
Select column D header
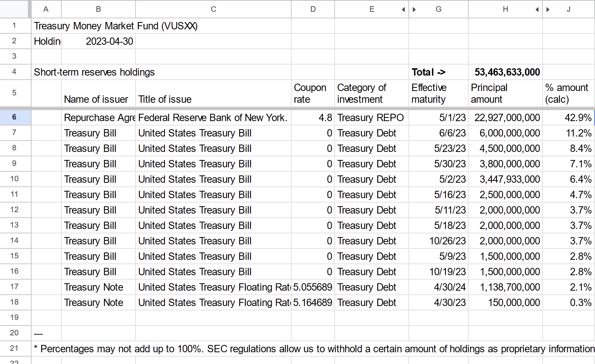[313, 9]
